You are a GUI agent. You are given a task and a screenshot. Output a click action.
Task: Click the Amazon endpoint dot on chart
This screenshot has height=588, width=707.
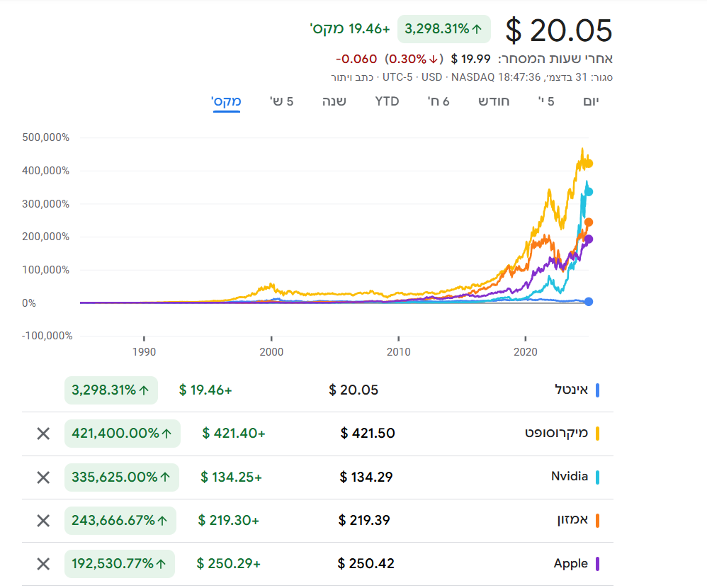(588, 222)
